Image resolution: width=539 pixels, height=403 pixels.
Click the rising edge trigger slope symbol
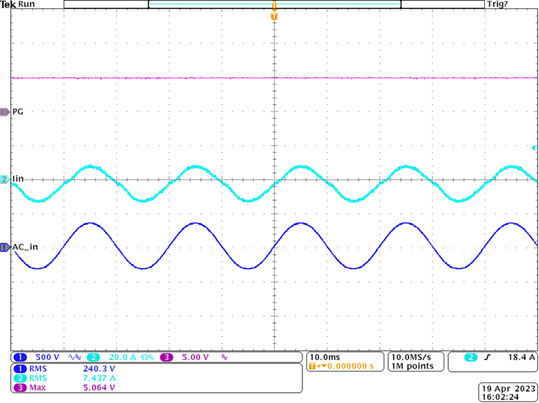point(487,357)
